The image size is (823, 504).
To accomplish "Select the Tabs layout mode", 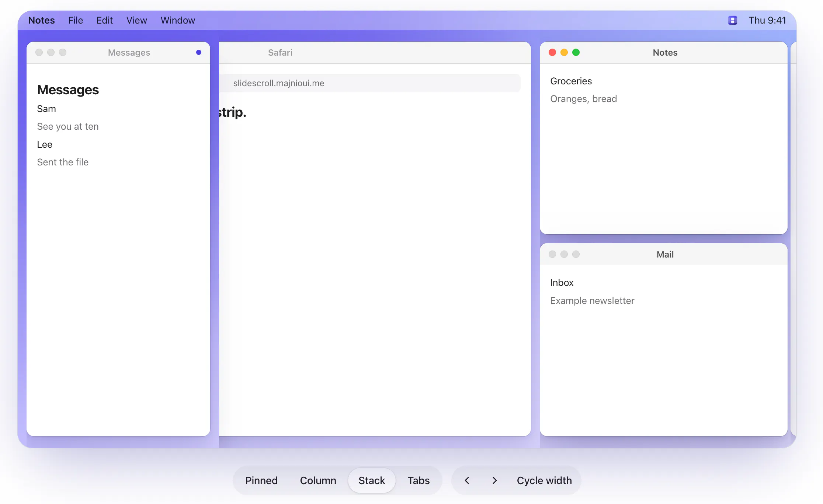I will coord(419,480).
